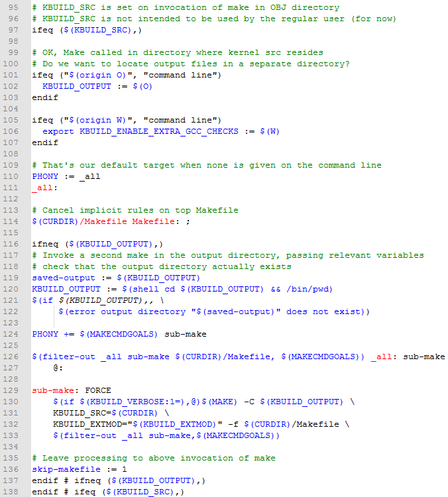The width and height of the screenshot is (448, 497).
Task: Click red '_all:' target on line 111
Action: point(44,188)
